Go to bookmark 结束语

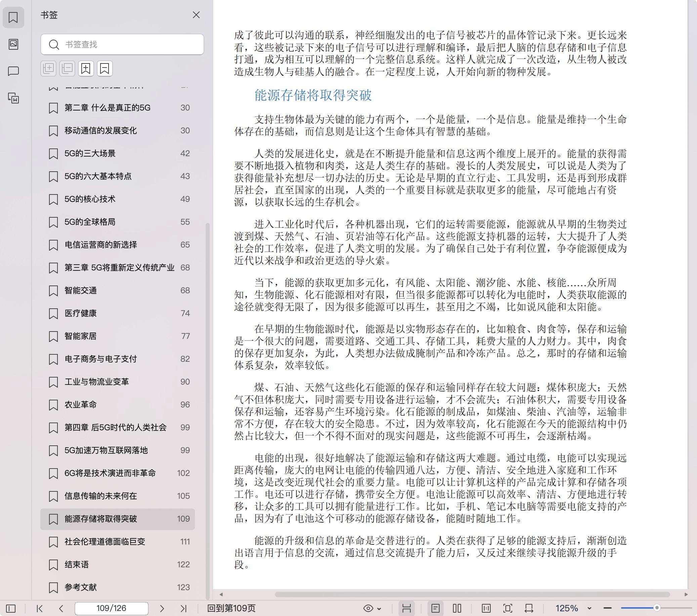[118, 565]
